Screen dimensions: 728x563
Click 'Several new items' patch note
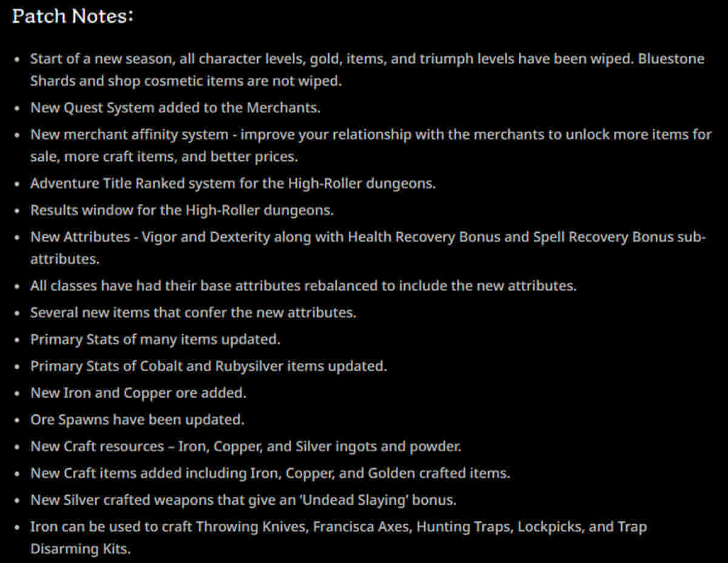pos(193,312)
